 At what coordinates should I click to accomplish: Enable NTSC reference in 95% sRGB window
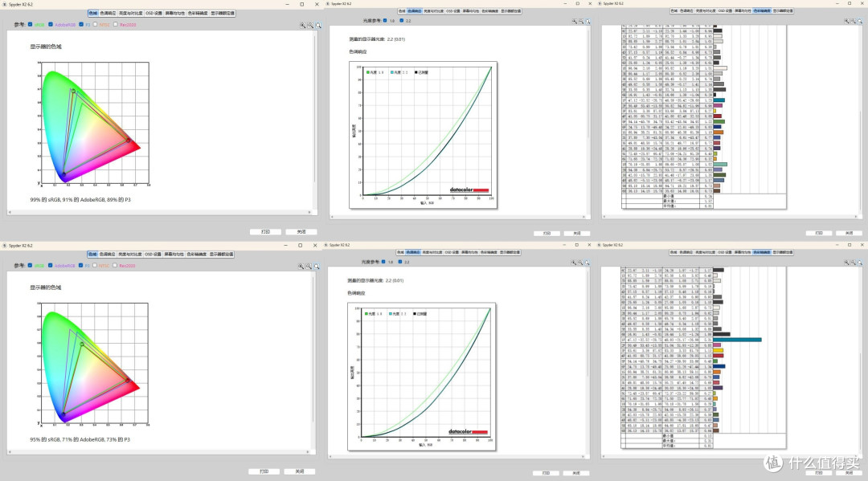(x=95, y=265)
